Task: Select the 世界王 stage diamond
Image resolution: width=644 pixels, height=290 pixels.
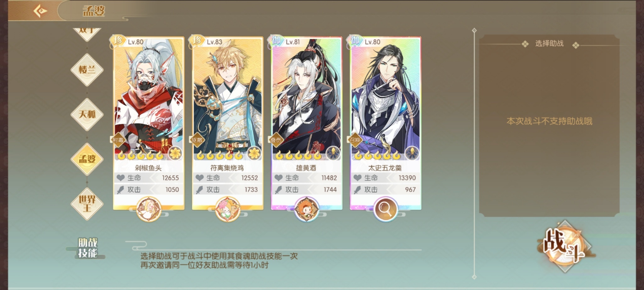Action: point(87,204)
